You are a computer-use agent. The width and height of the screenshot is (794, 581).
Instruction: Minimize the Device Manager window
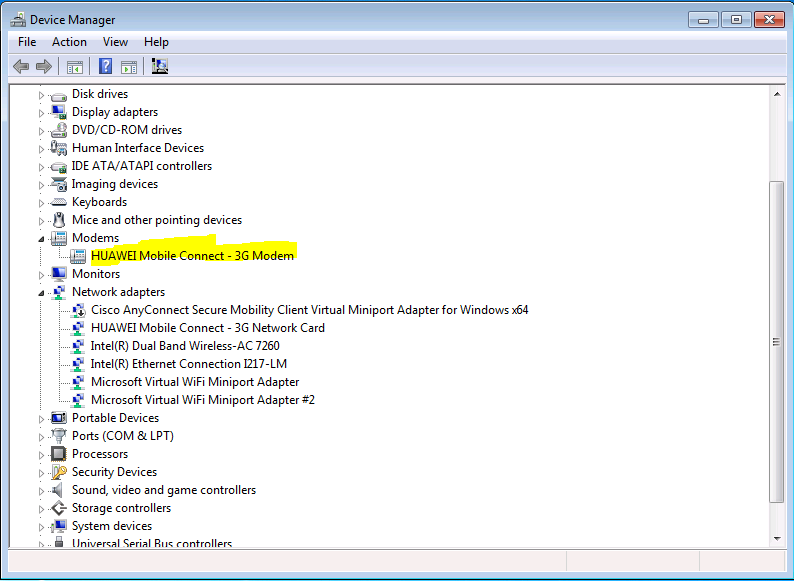703,20
